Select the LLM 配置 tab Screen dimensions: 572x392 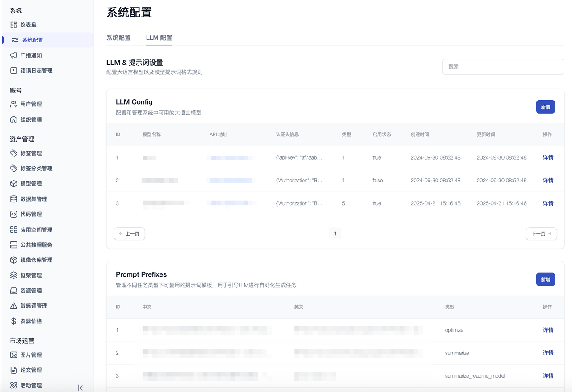click(159, 38)
